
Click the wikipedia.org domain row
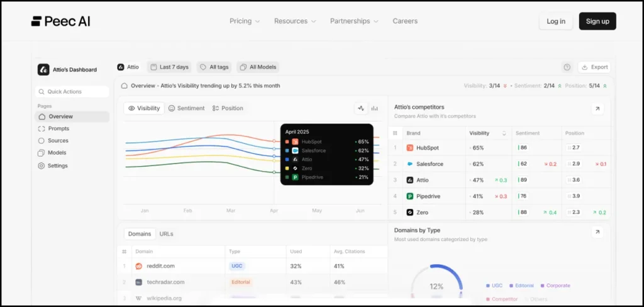point(253,298)
